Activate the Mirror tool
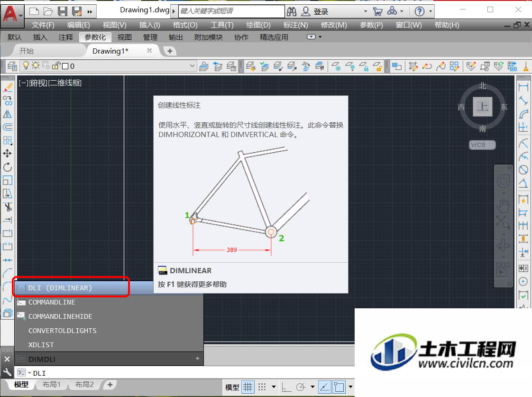532x397 pixels. [x=8, y=114]
